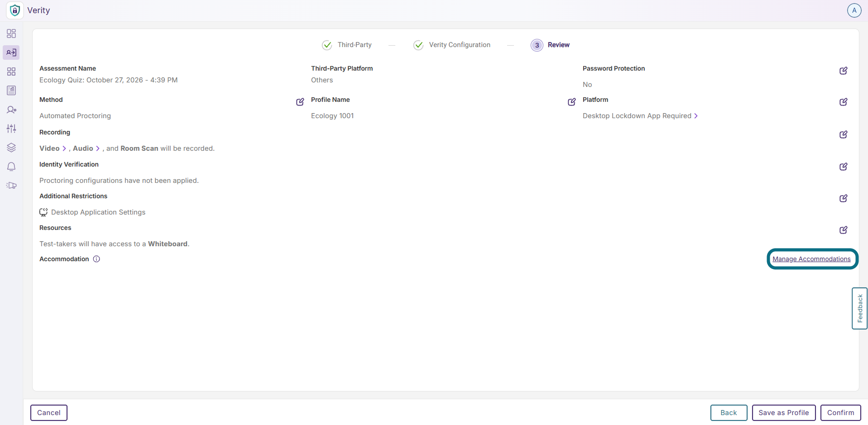Open Manage Accommodations link

point(811,259)
